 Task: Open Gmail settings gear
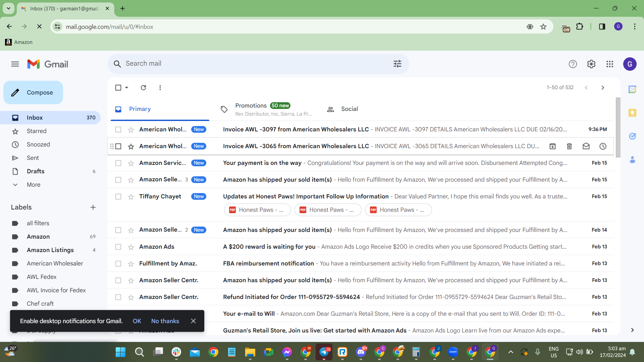tap(591, 64)
